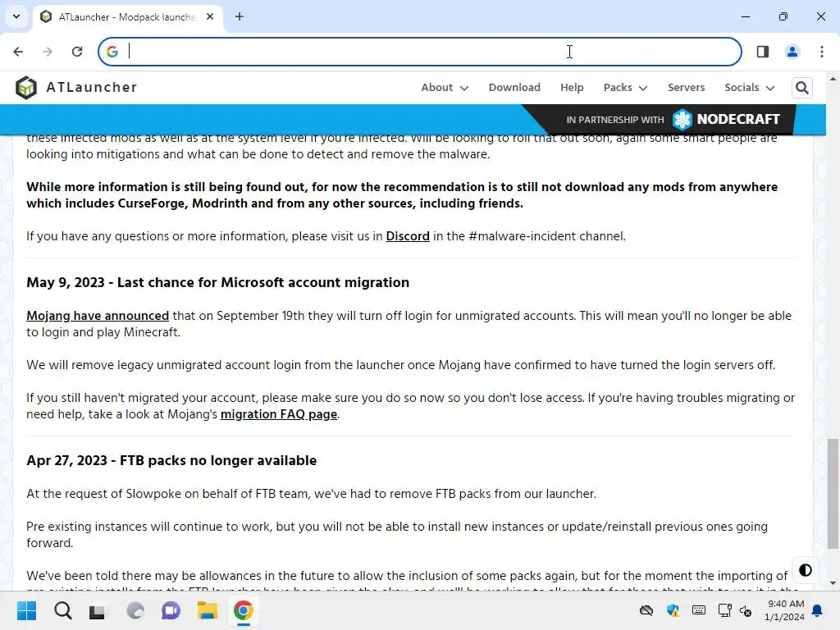Click the cloud sync tray icon
Screen dimensions: 840x630
[646, 610]
